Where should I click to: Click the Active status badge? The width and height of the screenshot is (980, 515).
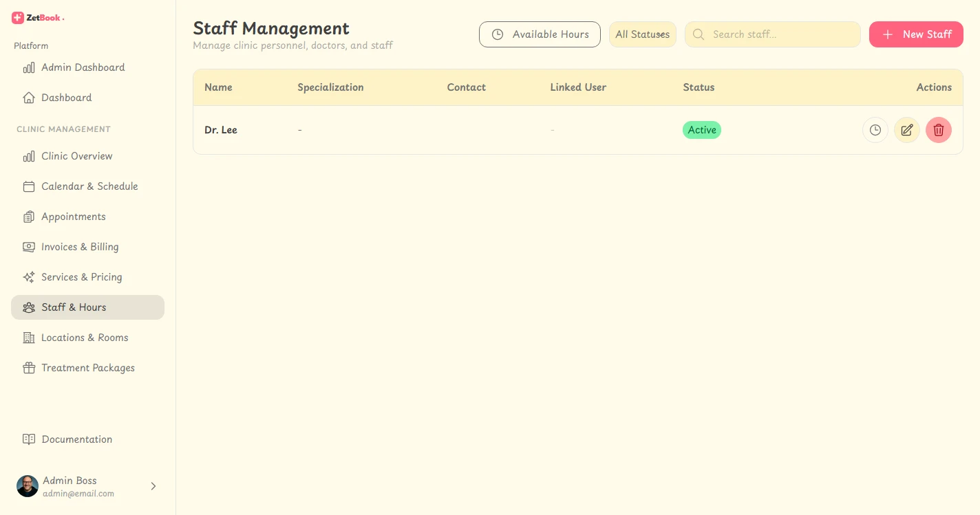point(702,130)
